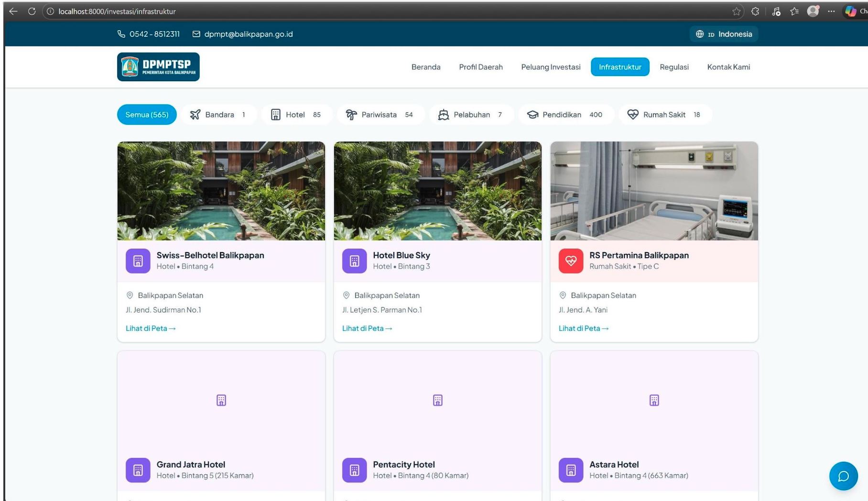Click Lihat di Peta for Hotel Blue Sky

tap(367, 328)
